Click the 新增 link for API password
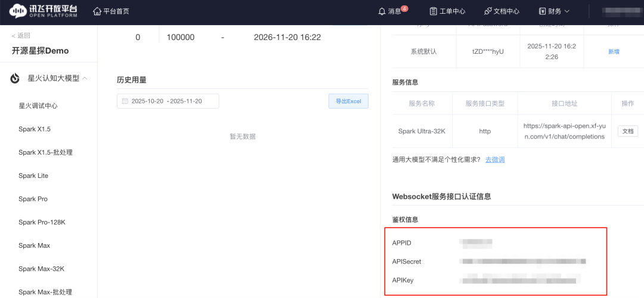 click(x=614, y=51)
